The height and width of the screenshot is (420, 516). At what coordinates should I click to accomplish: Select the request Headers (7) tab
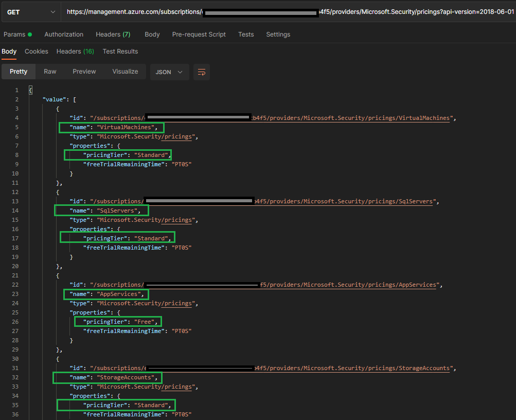coord(113,34)
